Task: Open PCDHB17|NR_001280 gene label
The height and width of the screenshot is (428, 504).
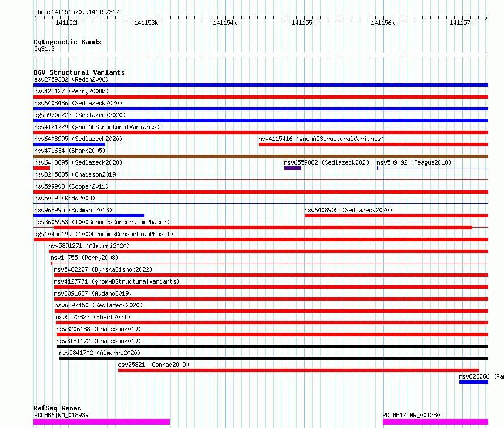Action: point(411,415)
